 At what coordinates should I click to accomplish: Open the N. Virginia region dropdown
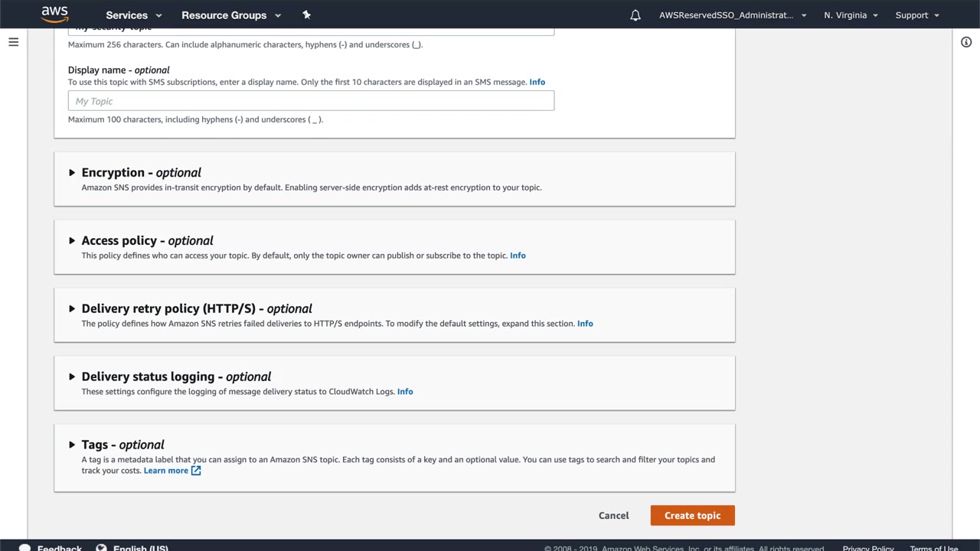pos(851,15)
